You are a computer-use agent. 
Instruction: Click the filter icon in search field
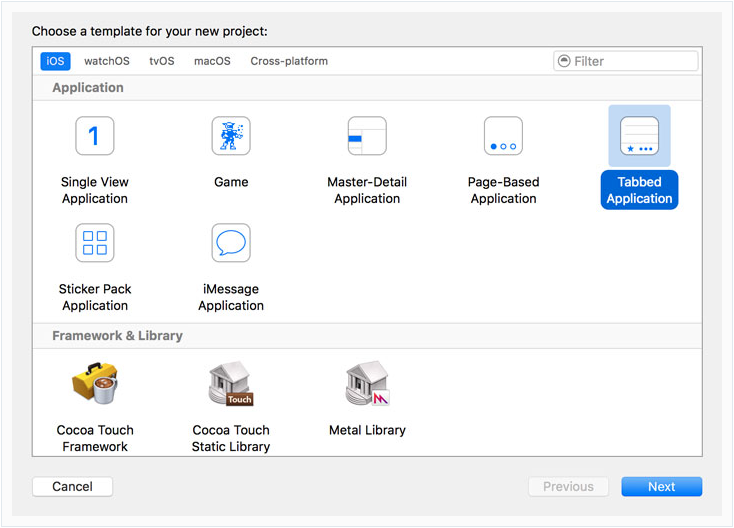pyautogui.click(x=564, y=61)
